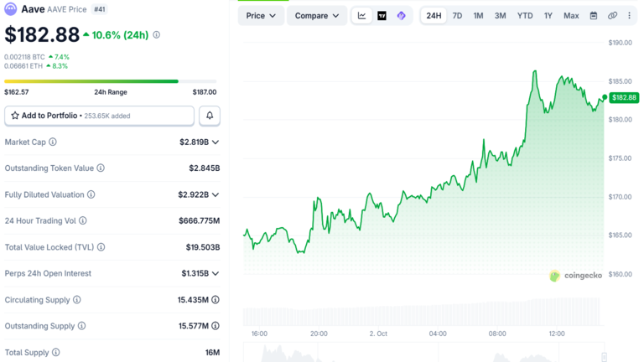Select the 7D timeframe tab
Screen dimensions: 644x362
(x=457, y=16)
